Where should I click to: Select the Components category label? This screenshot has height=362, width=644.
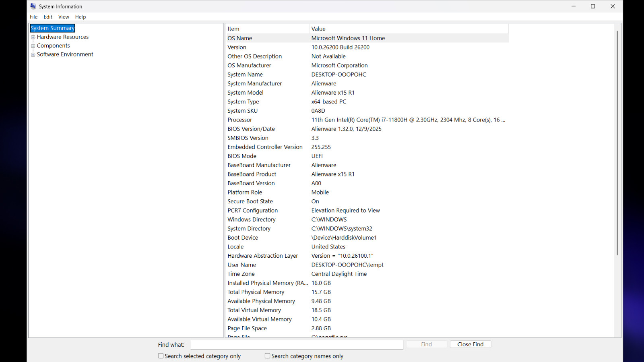pyautogui.click(x=54, y=46)
